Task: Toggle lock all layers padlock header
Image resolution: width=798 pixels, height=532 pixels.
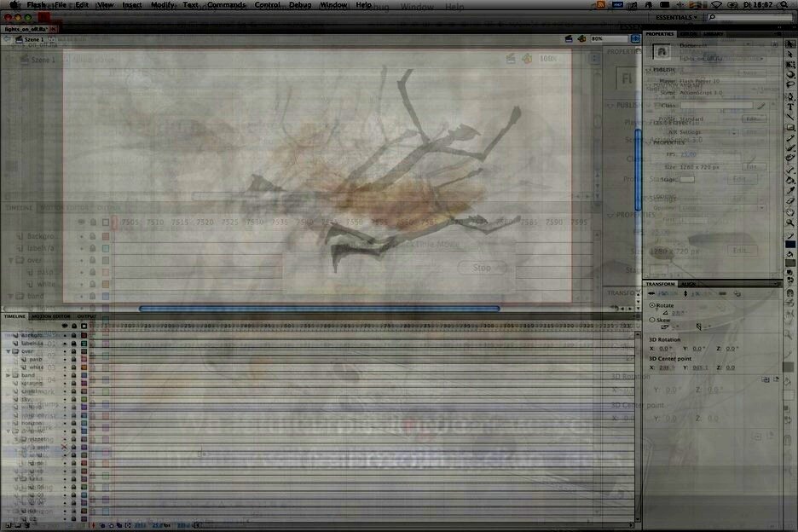Action: tap(74, 326)
